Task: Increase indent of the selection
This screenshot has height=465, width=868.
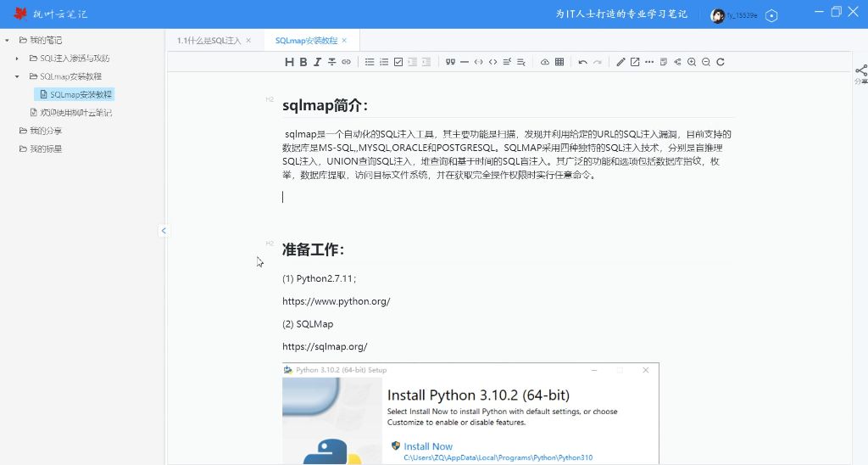Action: click(426, 62)
